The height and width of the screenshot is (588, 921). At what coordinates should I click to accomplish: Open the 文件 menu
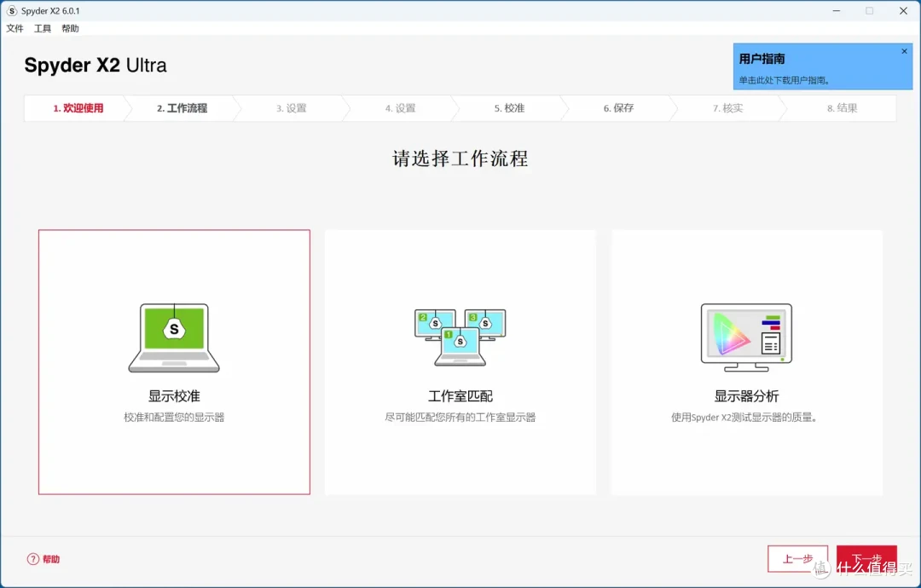pyautogui.click(x=14, y=28)
